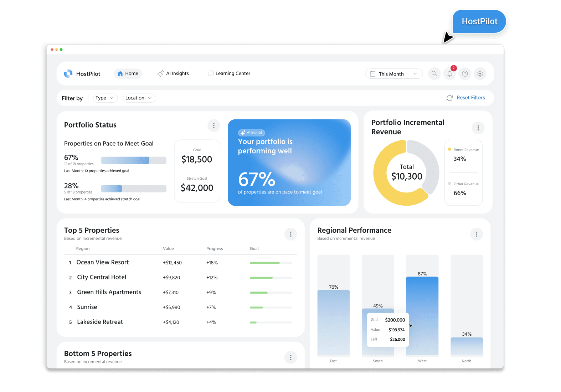
Task: Select the North region bar at 34%
Action: pyautogui.click(x=467, y=346)
